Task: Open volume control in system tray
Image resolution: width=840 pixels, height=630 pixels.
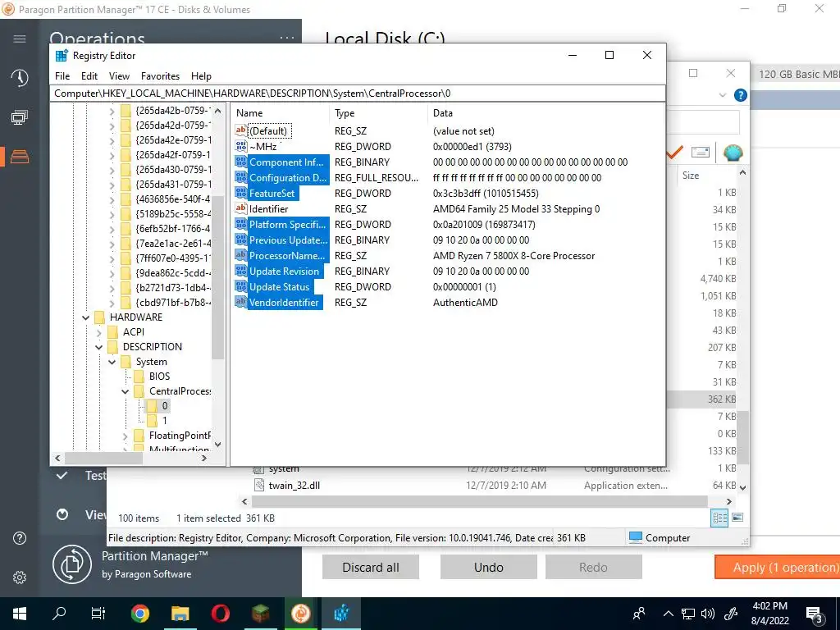Action: tap(708, 614)
